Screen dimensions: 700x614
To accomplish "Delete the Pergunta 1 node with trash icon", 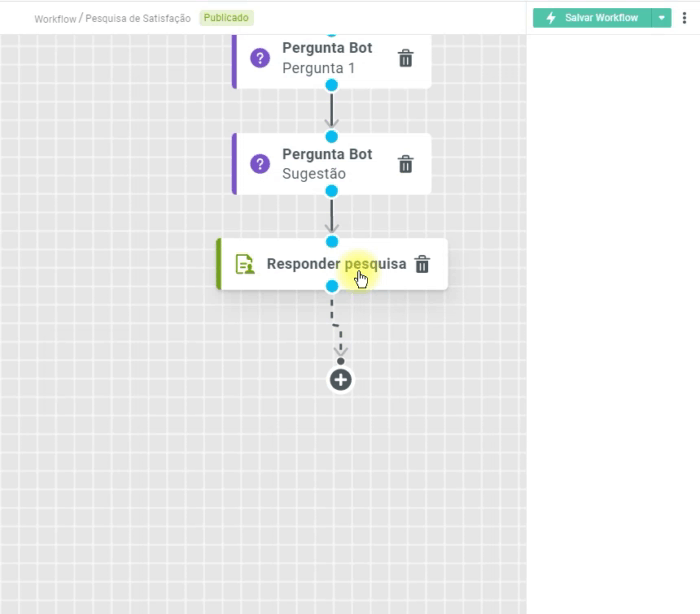I will click(x=405, y=58).
